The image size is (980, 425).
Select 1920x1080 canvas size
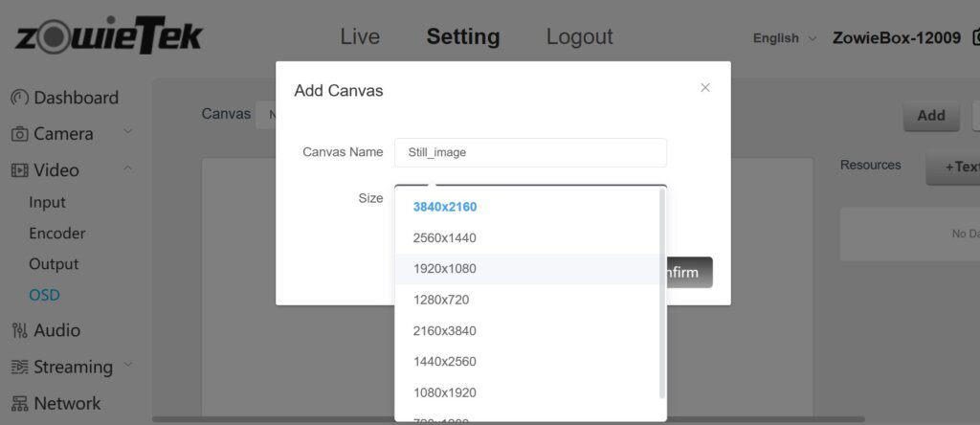444,269
